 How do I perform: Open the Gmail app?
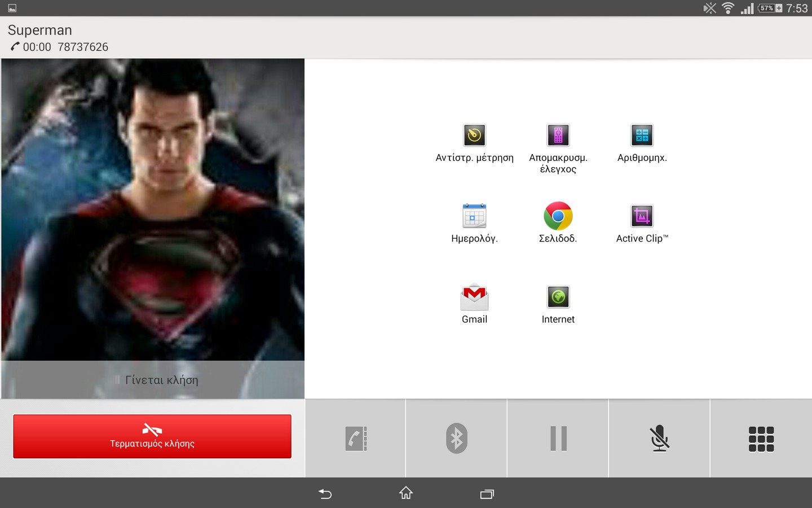coord(474,304)
